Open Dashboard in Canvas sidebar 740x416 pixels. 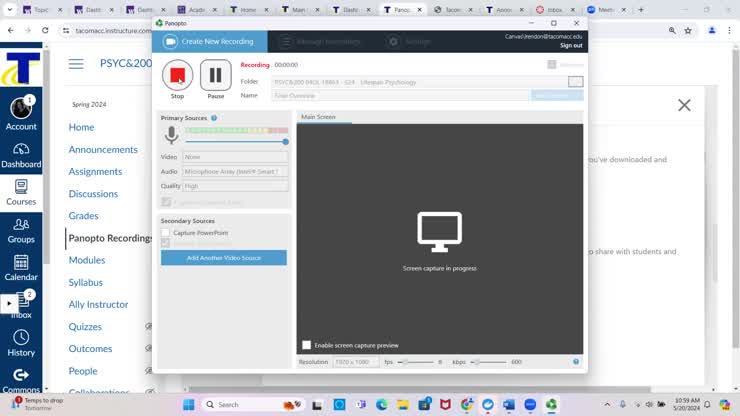[x=21, y=155]
